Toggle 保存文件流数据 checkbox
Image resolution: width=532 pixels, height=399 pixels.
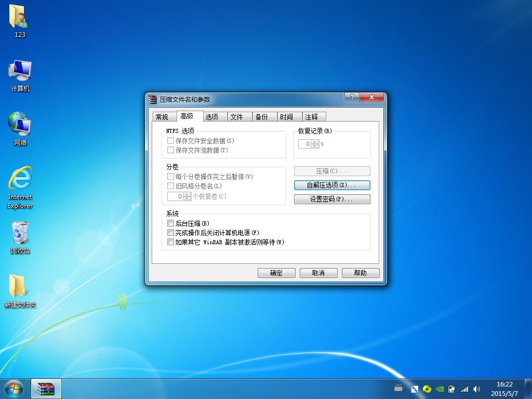click(x=170, y=150)
